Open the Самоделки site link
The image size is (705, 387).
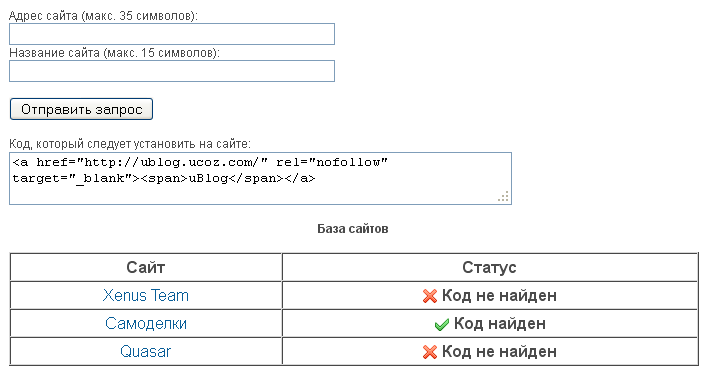(x=146, y=323)
